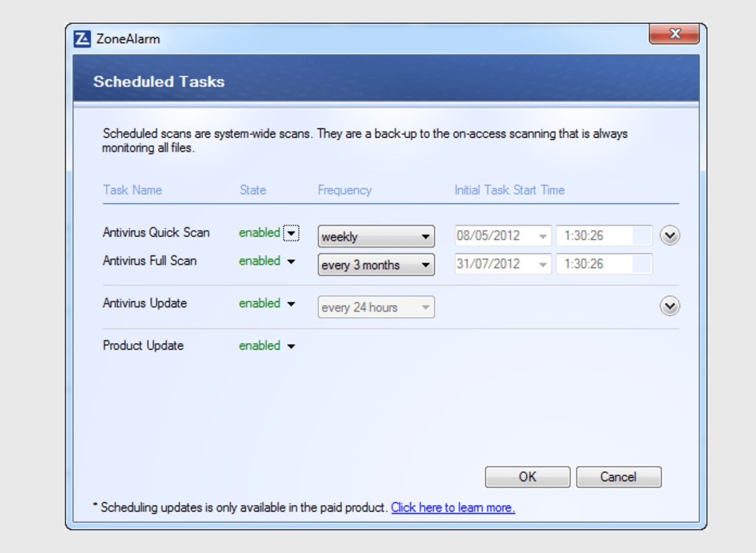Click the 'Task Name' column header

point(132,190)
